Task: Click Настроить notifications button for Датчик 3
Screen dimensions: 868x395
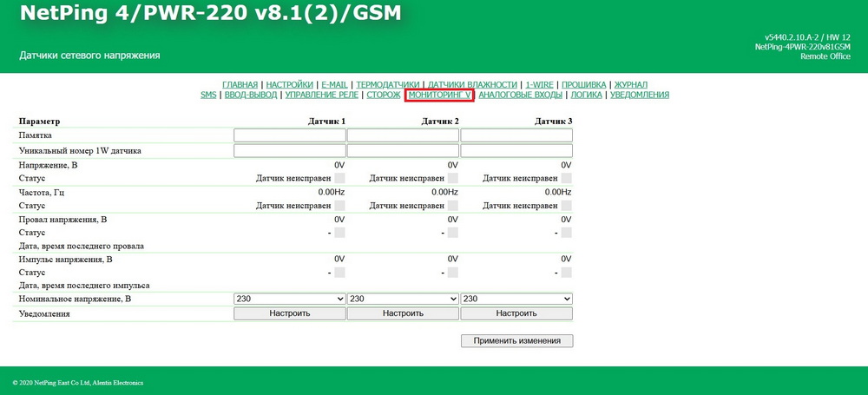Action: point(516,313)
